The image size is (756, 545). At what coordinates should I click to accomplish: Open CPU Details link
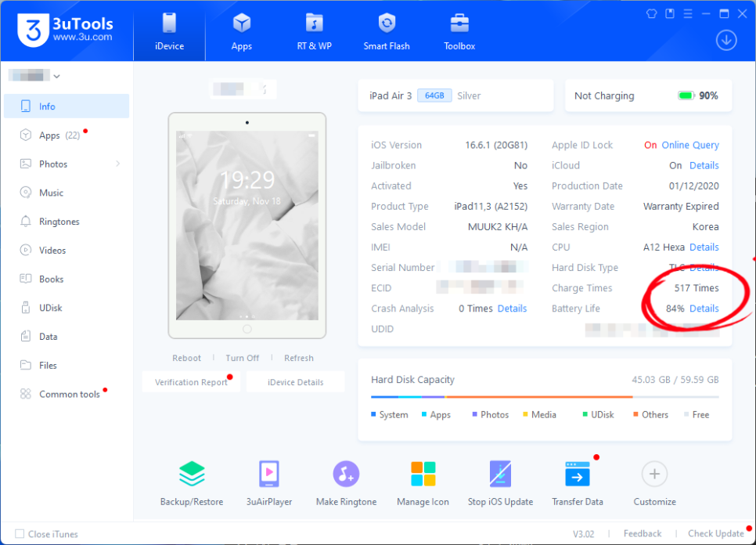[x=704, y=247]
